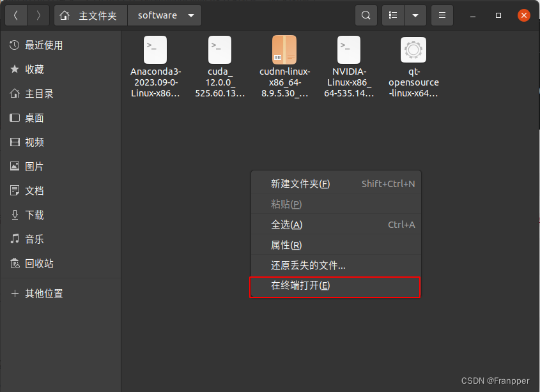540x392 pixels.
Task: Go back with the left arrow button
Action: pos(16,15)
